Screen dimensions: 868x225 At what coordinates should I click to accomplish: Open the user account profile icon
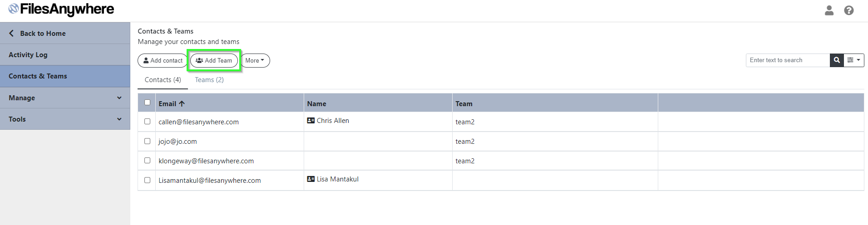point(829,10)
